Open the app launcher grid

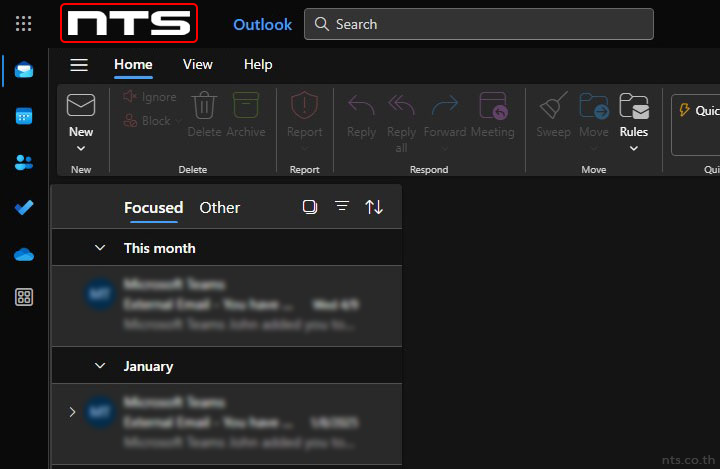pos(23,23)
